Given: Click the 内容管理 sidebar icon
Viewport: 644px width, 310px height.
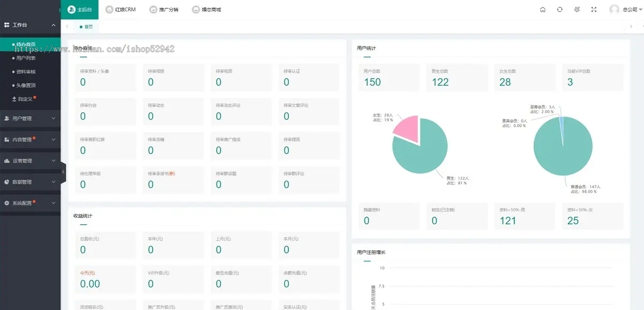Looking at the screenshot, I should point(6,140).
